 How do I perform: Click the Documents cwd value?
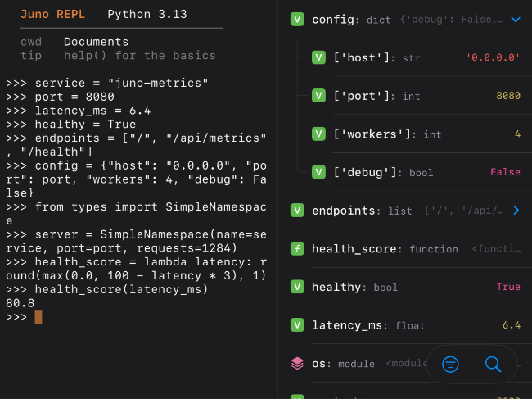[96, 42]
